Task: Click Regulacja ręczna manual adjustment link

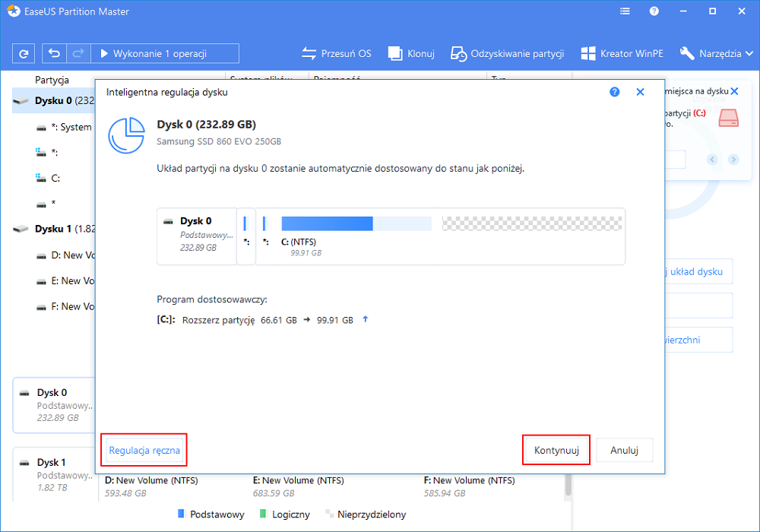Action: [x=144, y=450]
